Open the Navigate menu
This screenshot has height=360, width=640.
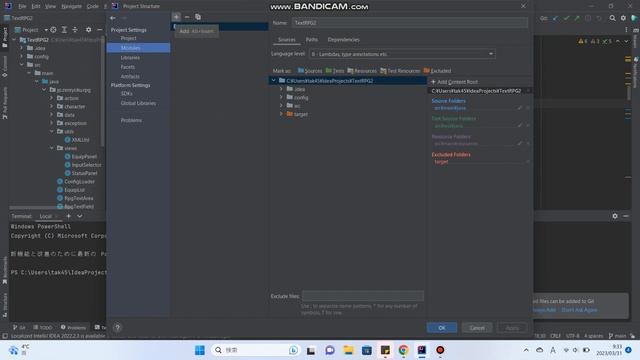click(x=71, y=6)
